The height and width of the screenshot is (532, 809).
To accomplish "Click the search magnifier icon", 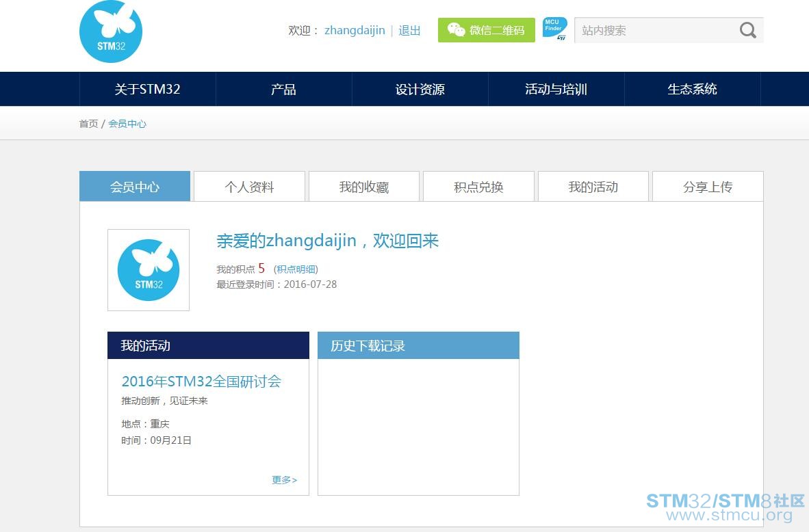I will (747, 30).
